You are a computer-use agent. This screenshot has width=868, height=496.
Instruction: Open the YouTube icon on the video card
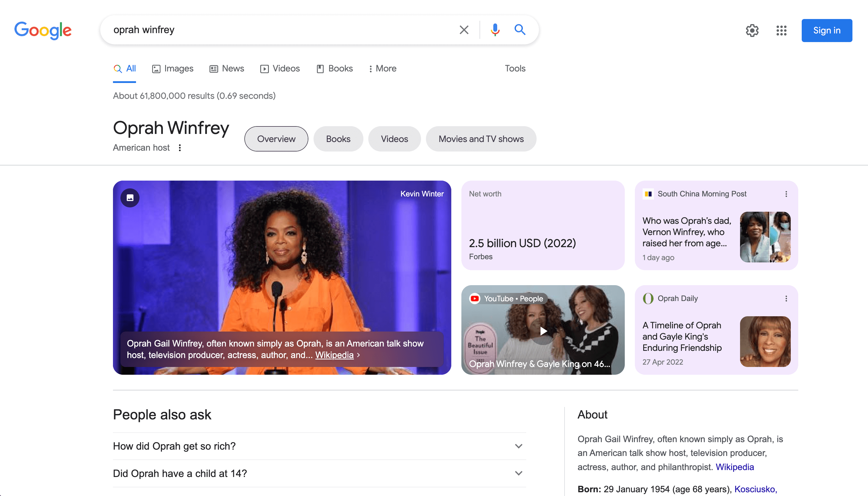click(474, 298)
